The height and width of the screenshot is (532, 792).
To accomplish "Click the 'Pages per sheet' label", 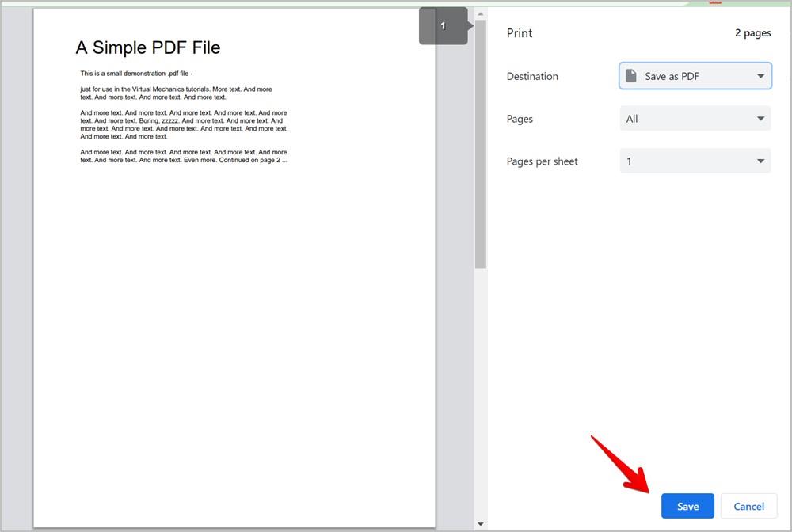I will click(x=542, y=161).
